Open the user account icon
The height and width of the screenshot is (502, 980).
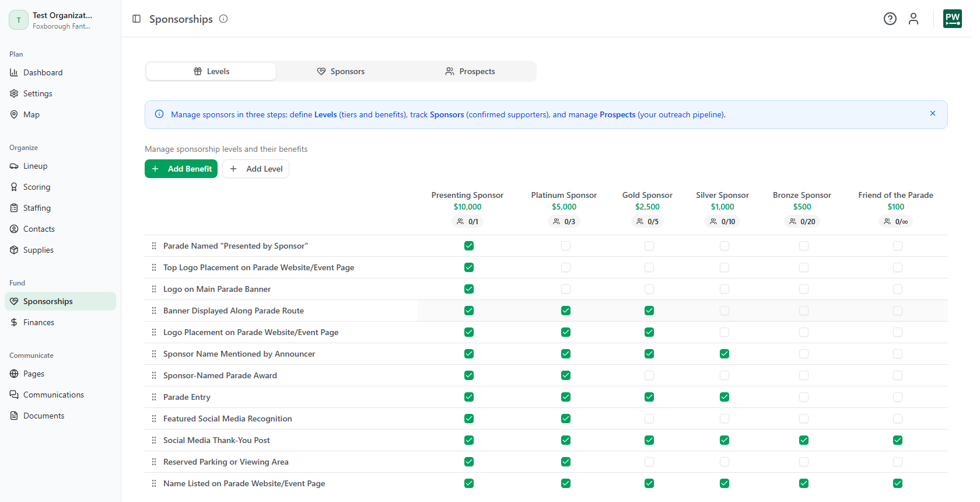click(x=914, y=19)
